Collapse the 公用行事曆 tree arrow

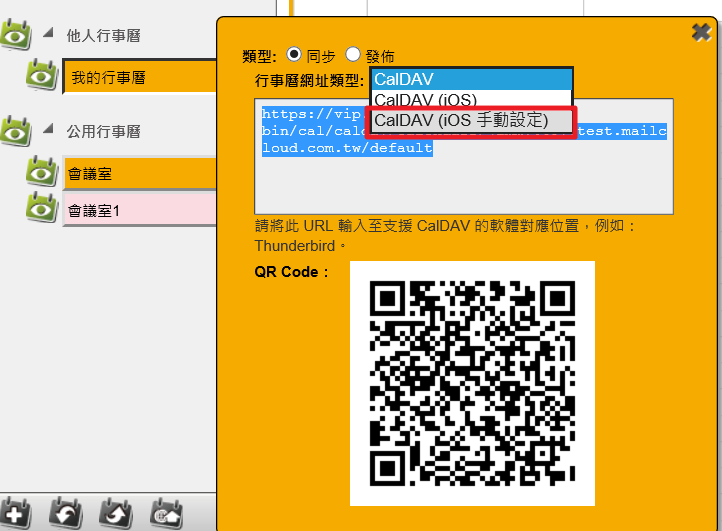click(48, 128)
